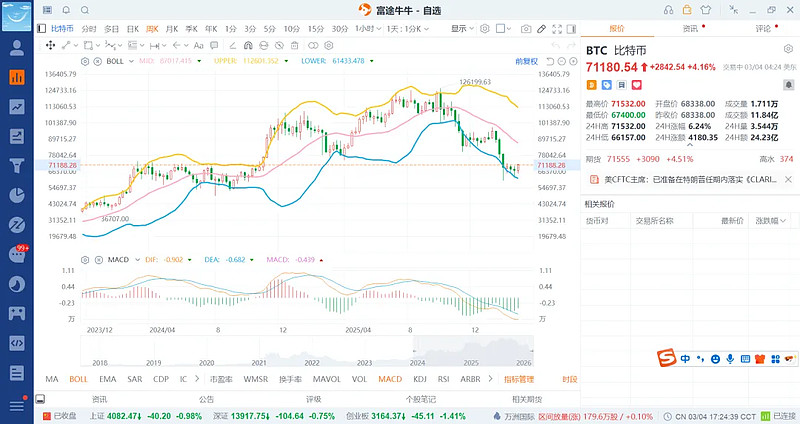This screenshot has width=800, height=424.
Task: Toggle the bottom panel collapse icon beside 资讯
Action: (40, 399)
